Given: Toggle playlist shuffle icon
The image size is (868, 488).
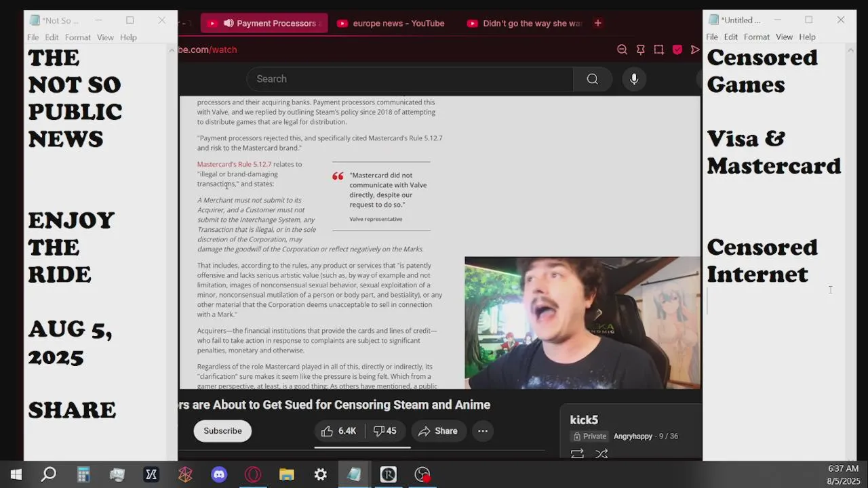Looking at the screenshot, I should (x=601, y=454).
